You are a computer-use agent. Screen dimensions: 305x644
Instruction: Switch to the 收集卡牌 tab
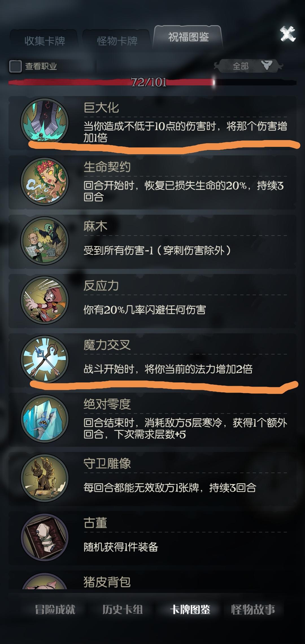tap(45, 41)
